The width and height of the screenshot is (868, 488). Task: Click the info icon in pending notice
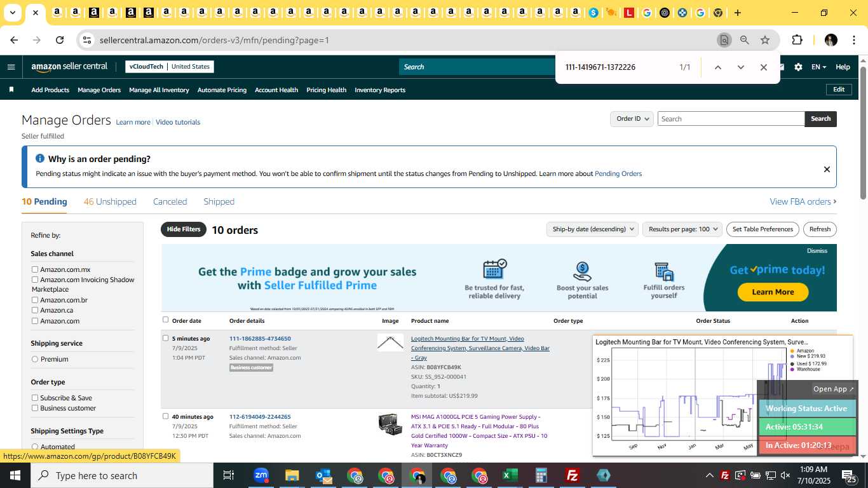click(40, 158)
